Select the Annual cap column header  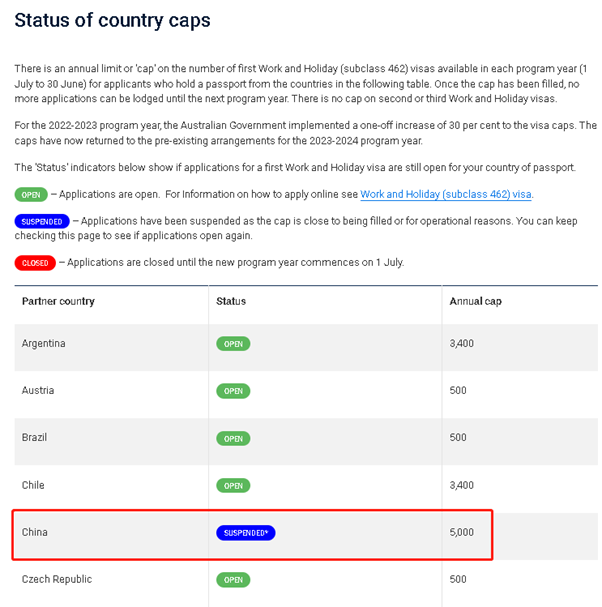click(475, 301)
